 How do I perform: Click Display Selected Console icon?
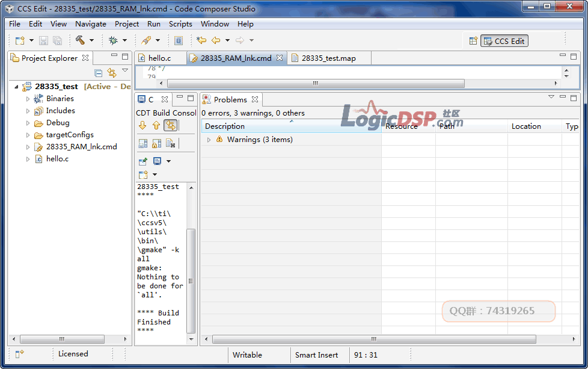click(157, 161)
